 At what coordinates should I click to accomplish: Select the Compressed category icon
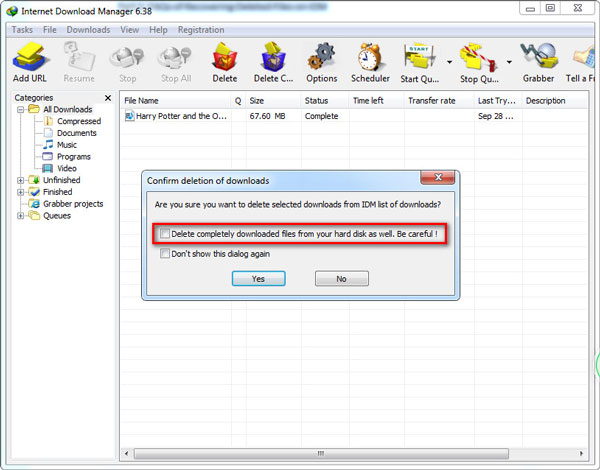click(x=49, y=121)
